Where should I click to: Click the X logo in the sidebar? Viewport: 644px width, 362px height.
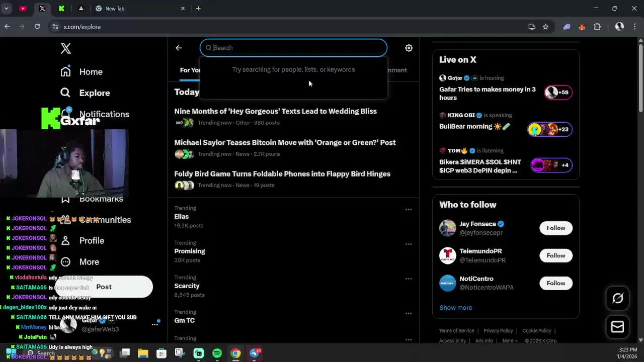[65, 48]
